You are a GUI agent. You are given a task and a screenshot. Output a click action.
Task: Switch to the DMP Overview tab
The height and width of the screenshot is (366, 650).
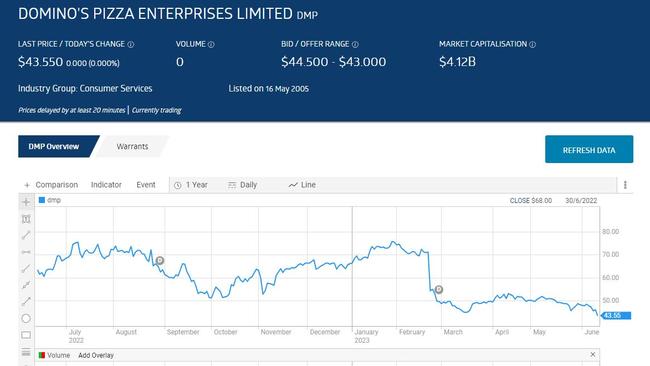pyautogui.click(x=54, y=146)
